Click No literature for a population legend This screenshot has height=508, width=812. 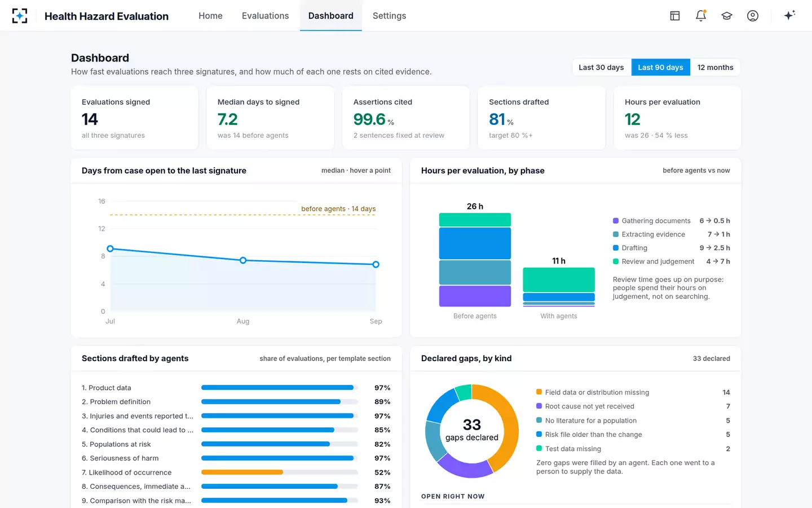point(633,421)
